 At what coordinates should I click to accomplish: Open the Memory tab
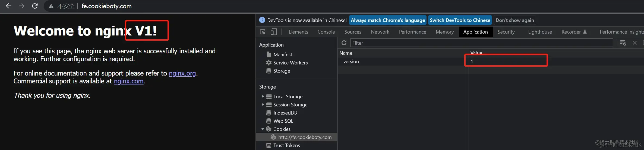tap(445, 32)
